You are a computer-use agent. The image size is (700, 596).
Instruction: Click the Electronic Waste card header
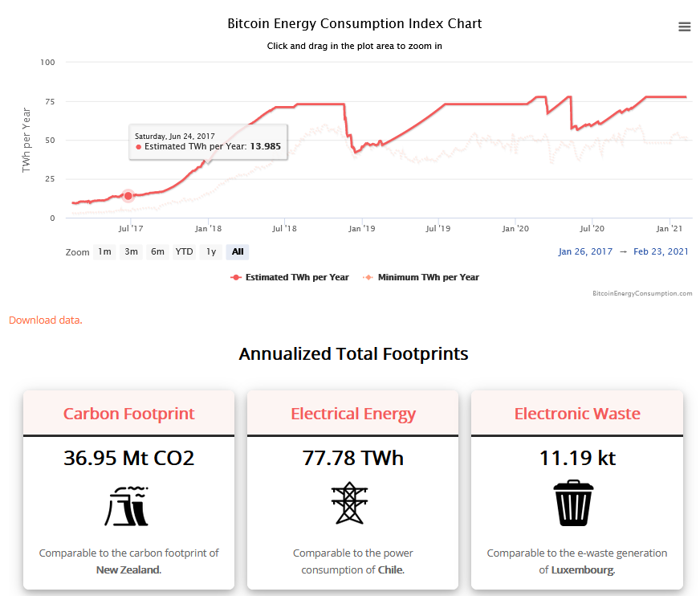576,414
